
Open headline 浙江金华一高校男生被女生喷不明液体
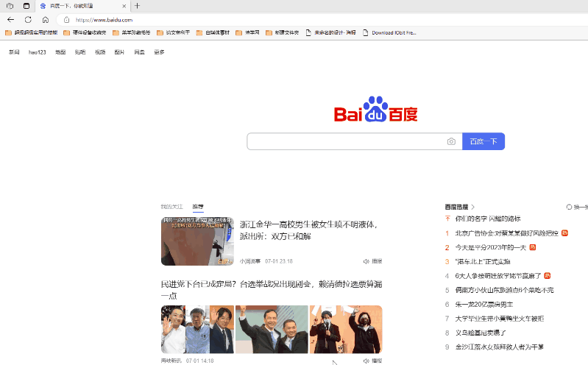tap(308, 230)
